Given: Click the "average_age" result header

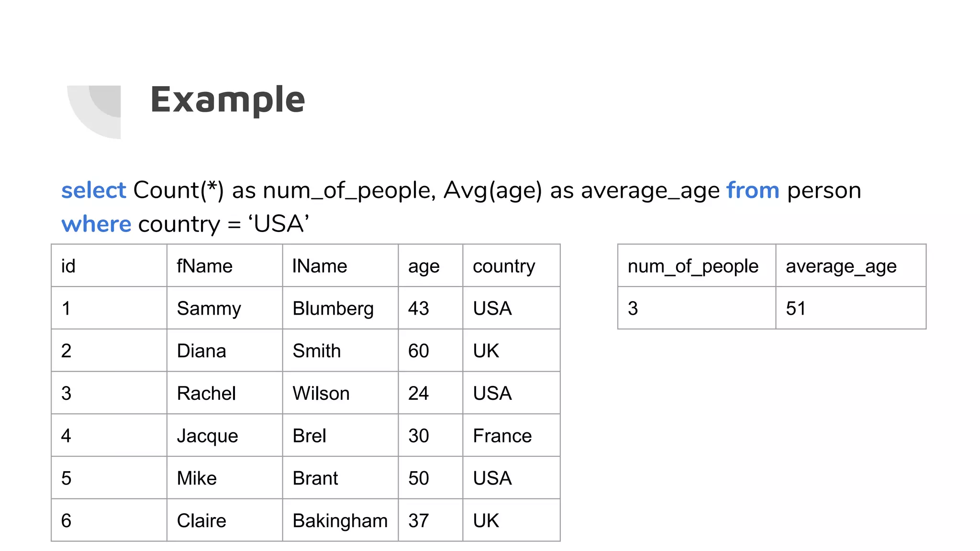Looking at the screenshot, I should point(841,266).
